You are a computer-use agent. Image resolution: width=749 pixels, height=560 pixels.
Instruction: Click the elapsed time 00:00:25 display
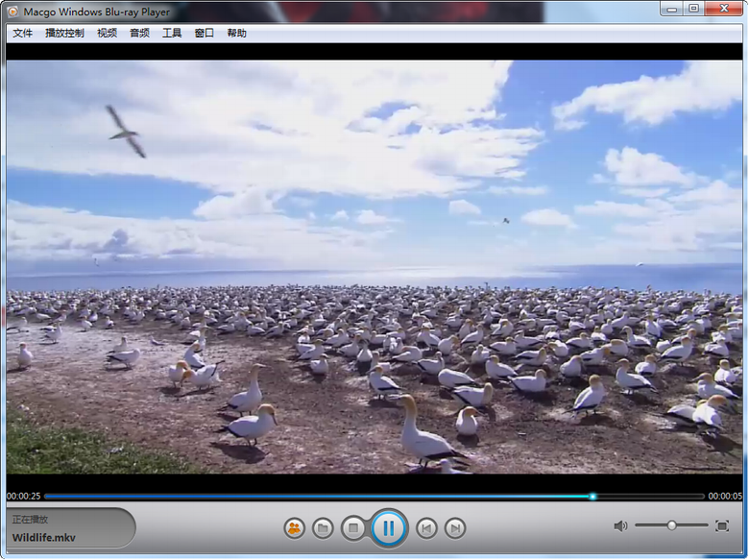[23, 497]
